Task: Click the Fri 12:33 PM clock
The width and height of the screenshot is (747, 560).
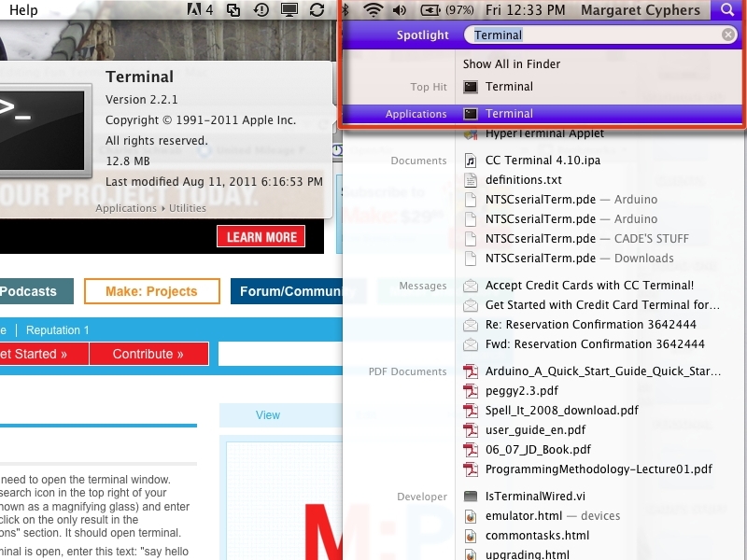Action: 525,9
